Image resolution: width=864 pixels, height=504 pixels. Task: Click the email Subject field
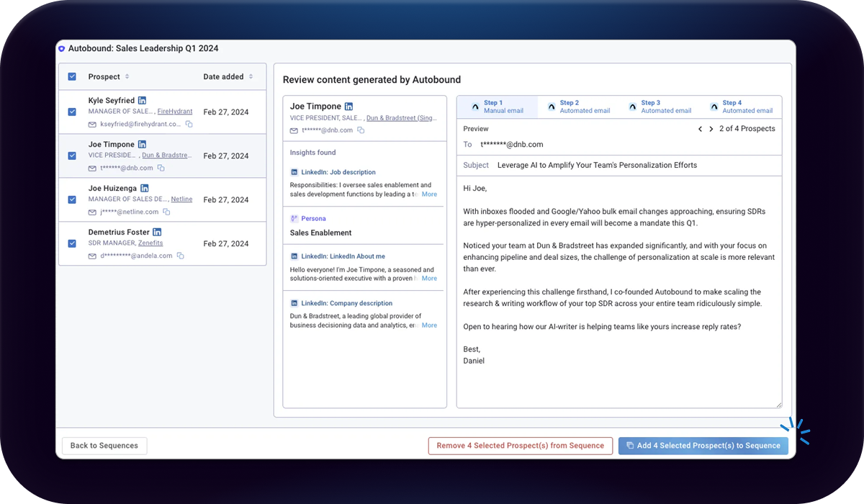(x=619, y=165)
